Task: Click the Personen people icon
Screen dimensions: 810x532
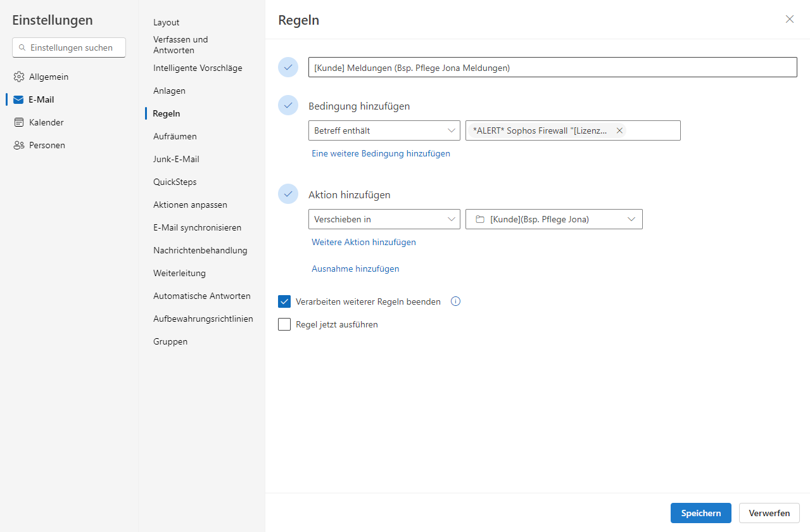Action: [18, 145]
